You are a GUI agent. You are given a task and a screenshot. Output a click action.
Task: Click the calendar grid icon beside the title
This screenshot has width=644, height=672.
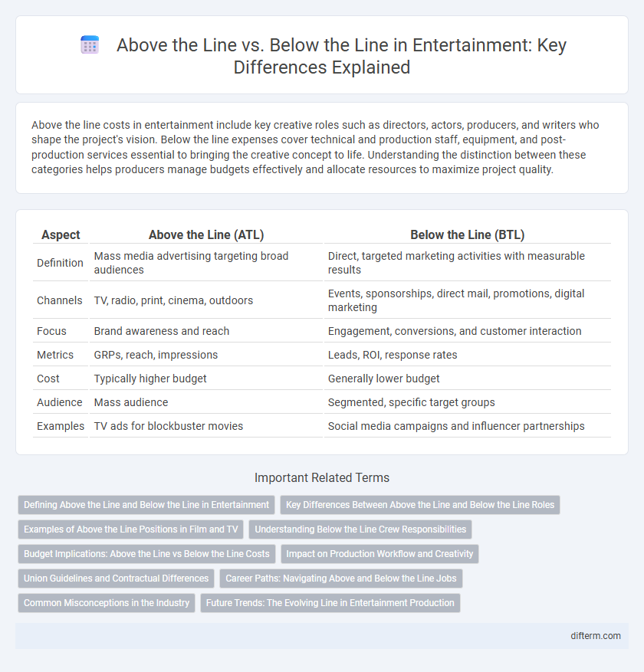click(90, 45)
